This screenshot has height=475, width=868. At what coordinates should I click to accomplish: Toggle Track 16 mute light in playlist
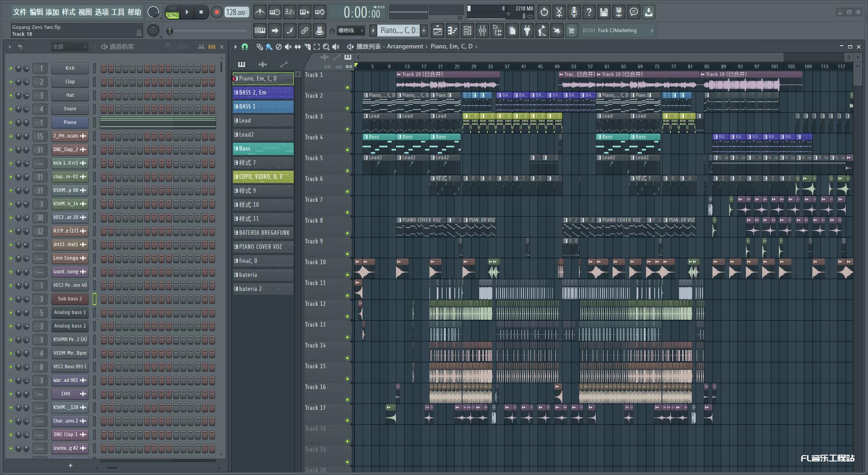(x=347, y=399)
